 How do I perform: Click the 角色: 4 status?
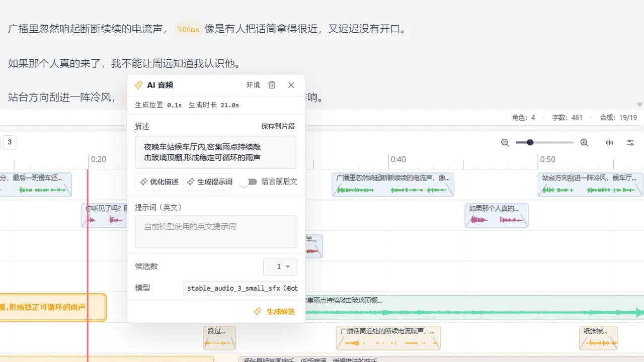coord(523,118)
